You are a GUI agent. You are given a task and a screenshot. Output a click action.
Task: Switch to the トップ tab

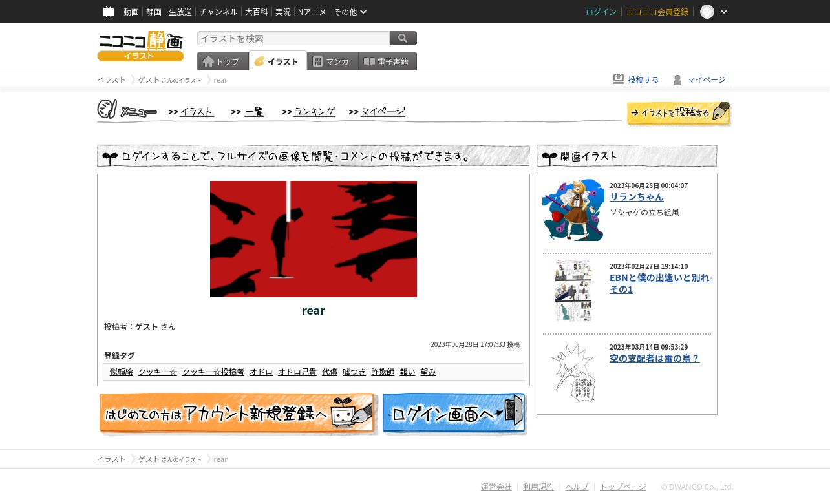click(223, 61)
